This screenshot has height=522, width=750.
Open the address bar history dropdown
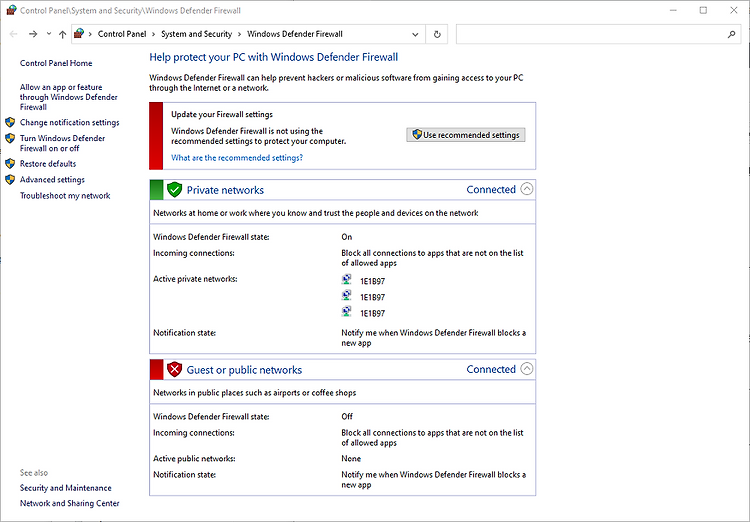coord(415,34)
